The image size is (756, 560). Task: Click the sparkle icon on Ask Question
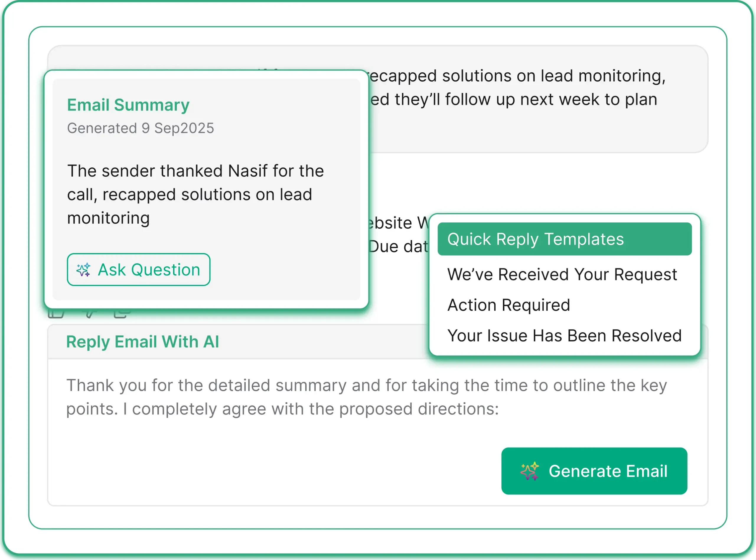tap(84, 270)
